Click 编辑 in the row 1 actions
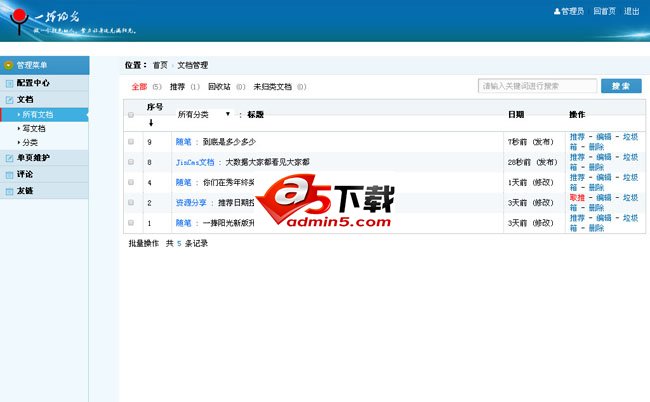 click(x=604, y=218)
